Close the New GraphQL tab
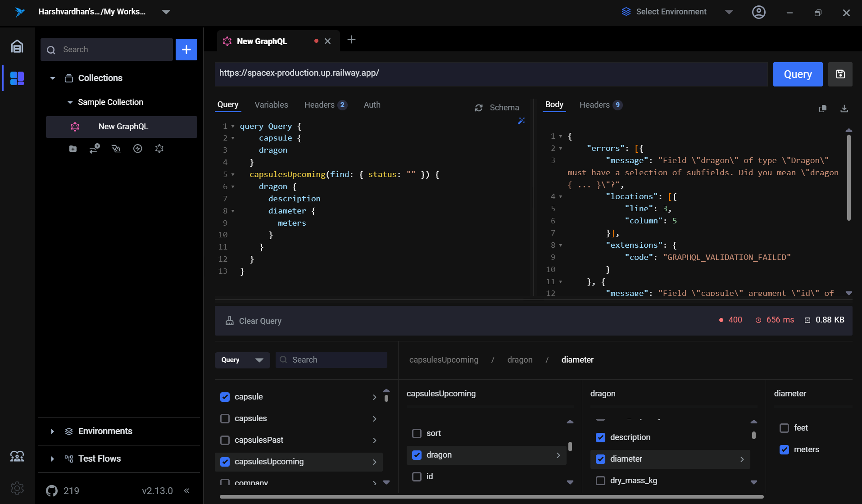This screenshot has width=862, height=504. click(328, 41)
